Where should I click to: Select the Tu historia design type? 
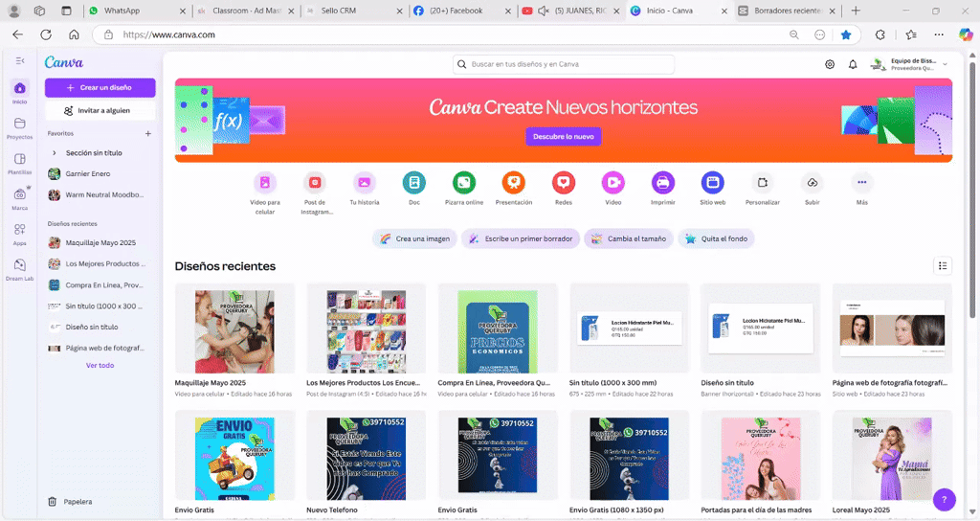(365, 183)
